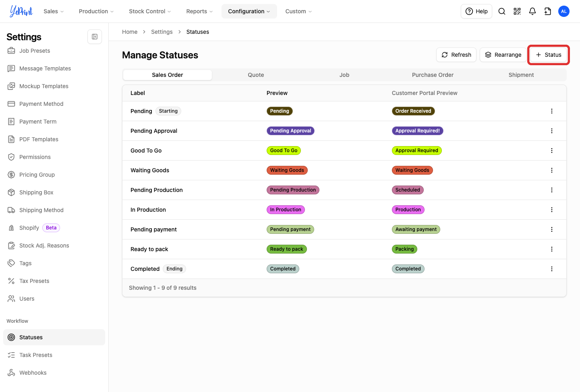
Task: Open Message Templates in sidebar
Action: (x=54, y=68)
